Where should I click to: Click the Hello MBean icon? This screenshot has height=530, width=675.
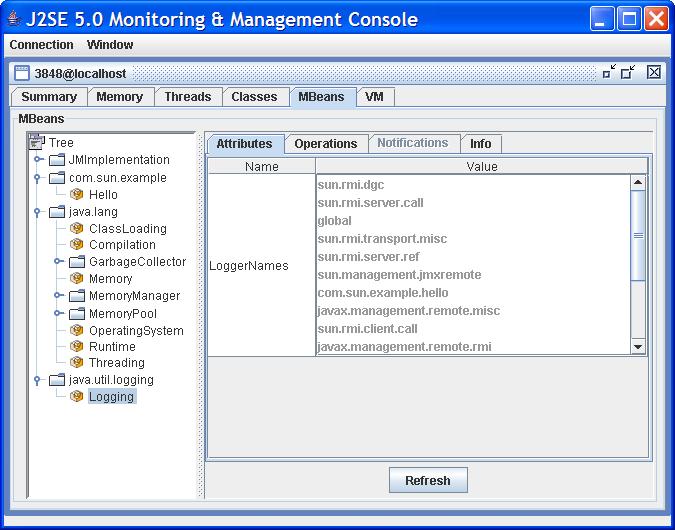coord(77,195)
